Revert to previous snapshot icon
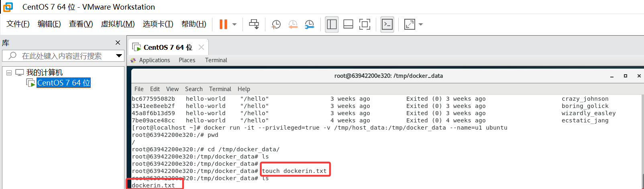Screen dimensions: 644x189 tap(293, 24)
